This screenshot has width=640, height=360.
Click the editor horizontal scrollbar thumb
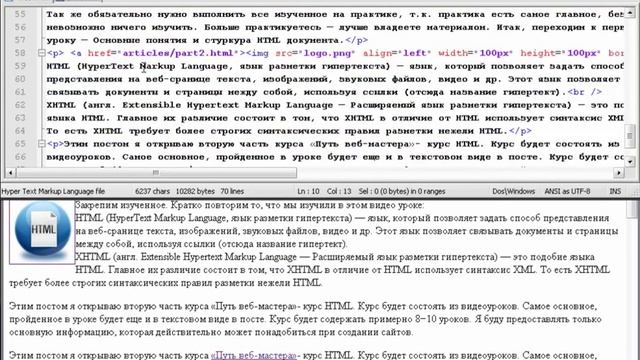pyautogui.click(x=156, y=173)
